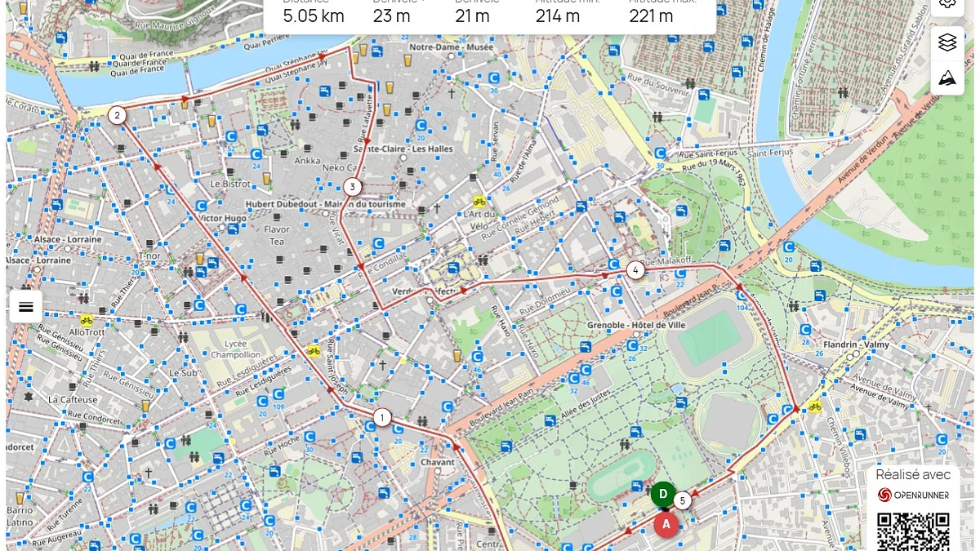Click the Grenoble - Hôtel de Ville stop label
This screenshot has width=980, height=551.
click(637, 325)
